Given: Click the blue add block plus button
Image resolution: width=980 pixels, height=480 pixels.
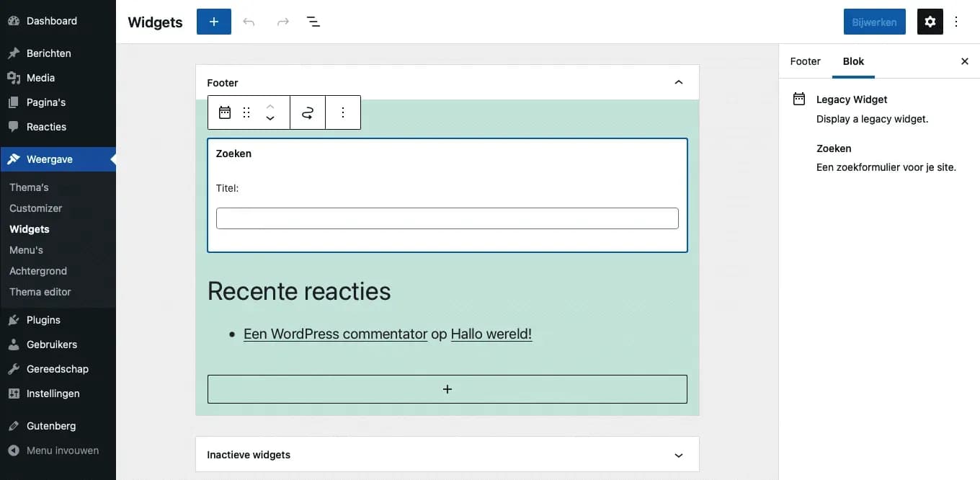Looking at the screenshot, I should coord(214,22).
